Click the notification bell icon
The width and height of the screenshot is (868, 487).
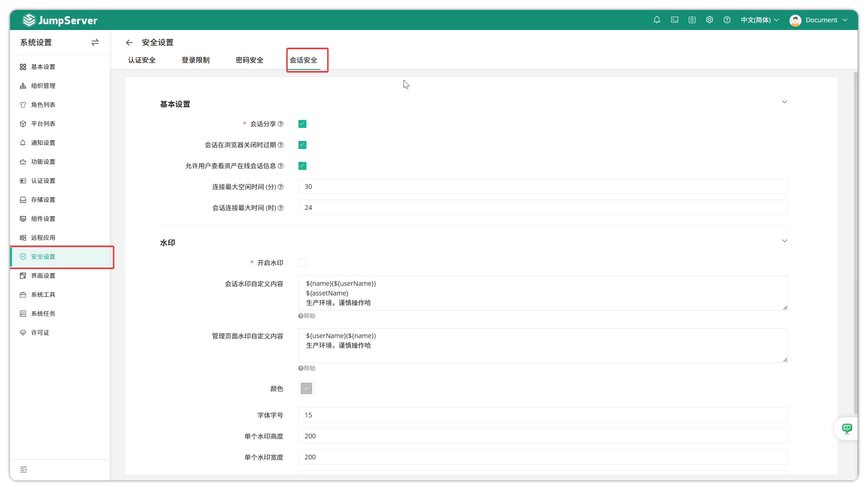click(x=657, y=20)
